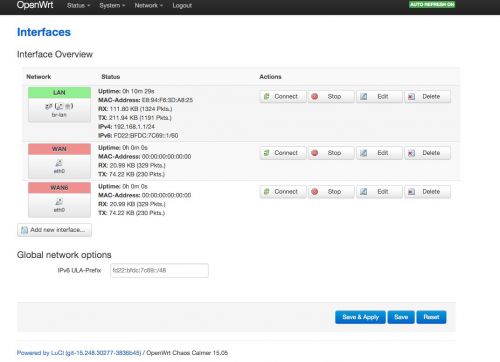Click Delete for the LAN interface
Image resolution: width=500 pixels, height=362 pixels.
pos(427,97)
